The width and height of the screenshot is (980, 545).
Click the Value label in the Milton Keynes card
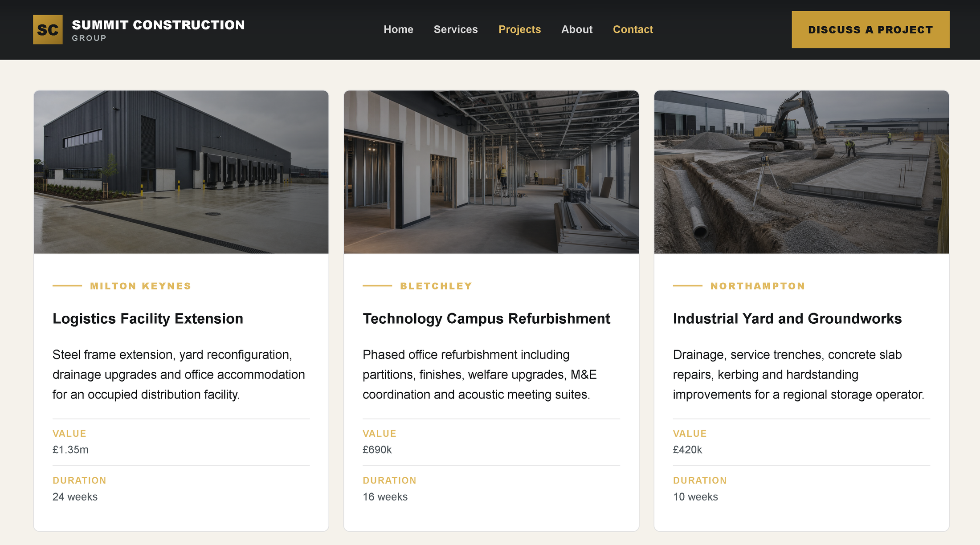pyautogui.click(x=69, y=434)
